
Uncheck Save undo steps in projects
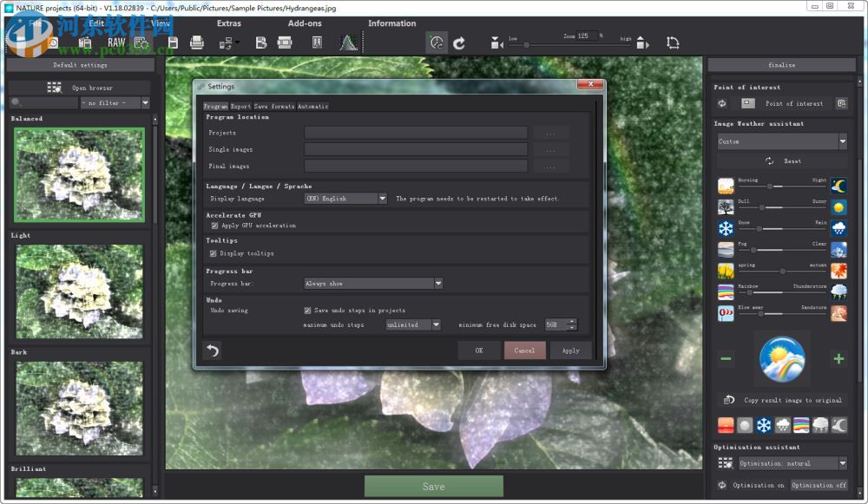pyautogui.click(x=308, y=310)
